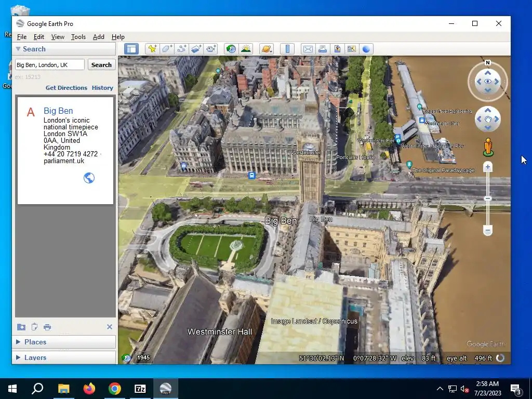
Task: Add a new placemark with the pushpin icon
Action: pyautogui.click(x=152, y=49)
